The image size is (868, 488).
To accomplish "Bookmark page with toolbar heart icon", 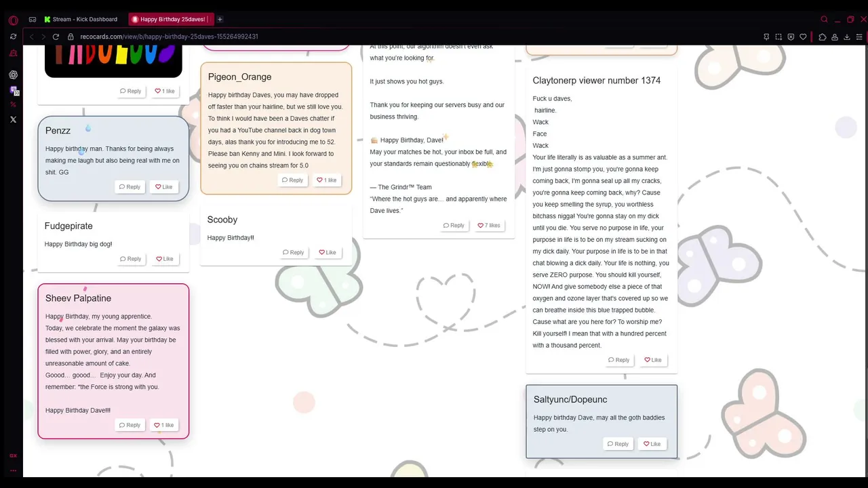I will [803, 37].
